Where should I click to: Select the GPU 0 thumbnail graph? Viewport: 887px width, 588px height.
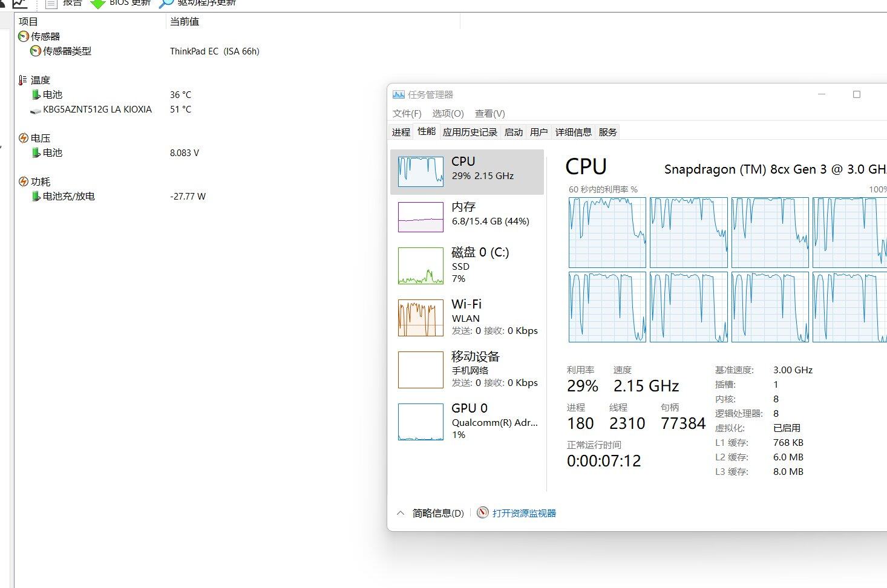pyautogui.click(x=421, y=422)
